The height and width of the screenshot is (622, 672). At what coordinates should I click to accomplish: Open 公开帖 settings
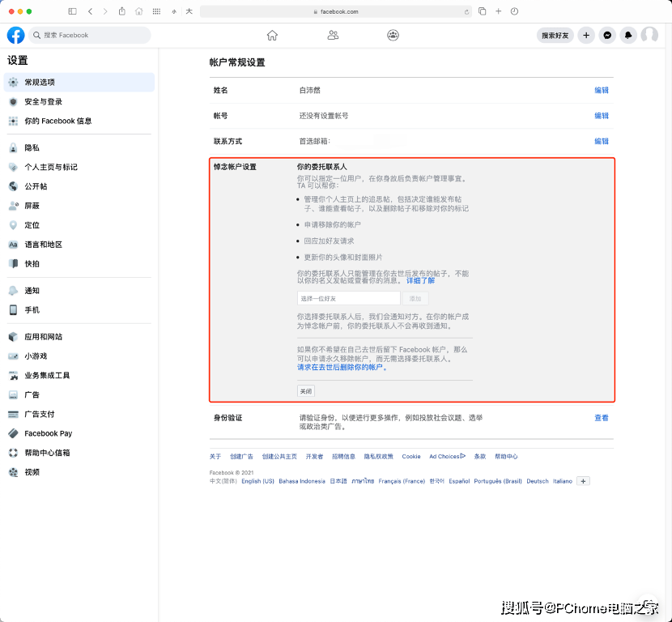click(79, 186)
